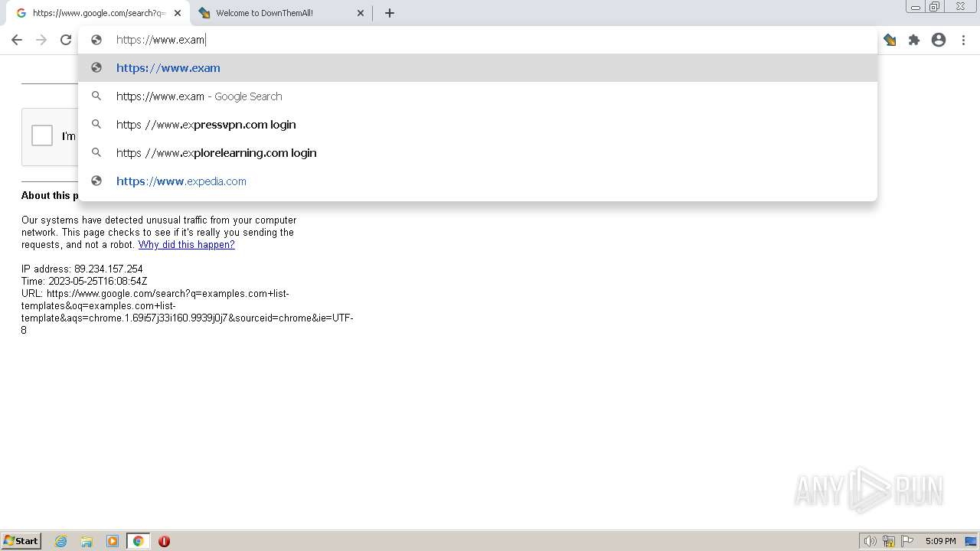Screen dimensions: 980x551
Task: Pick the explorelearning.com login suggestion
Action: (478, 153)
